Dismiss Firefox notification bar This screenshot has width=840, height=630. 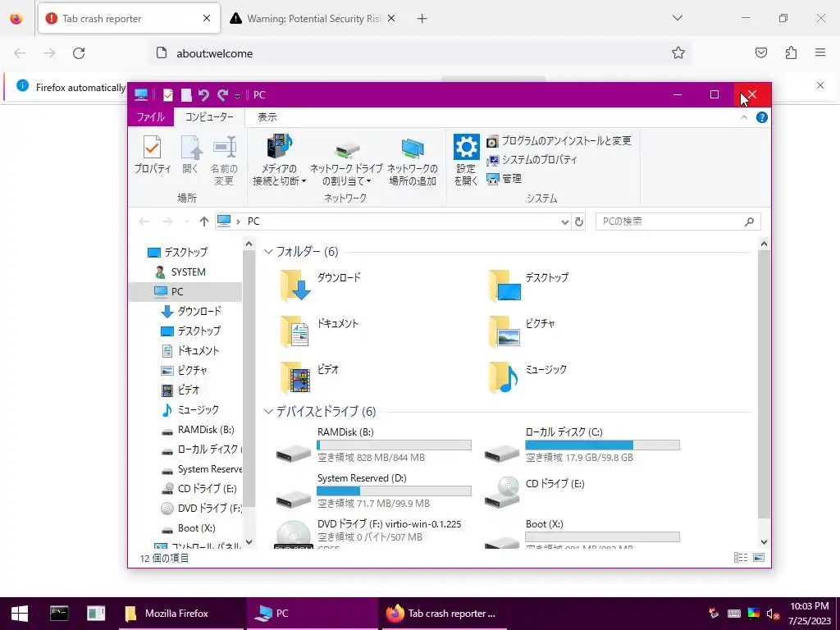point(820,85)
